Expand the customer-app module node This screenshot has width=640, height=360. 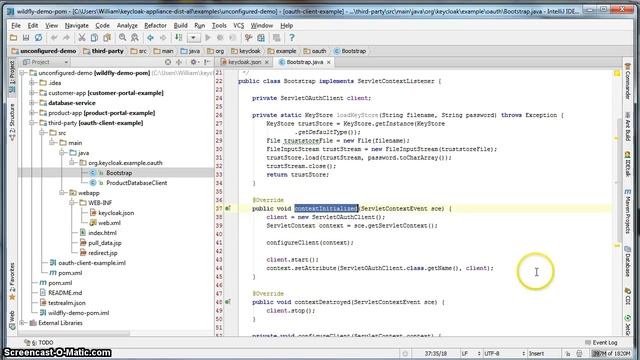pos(32,93)
